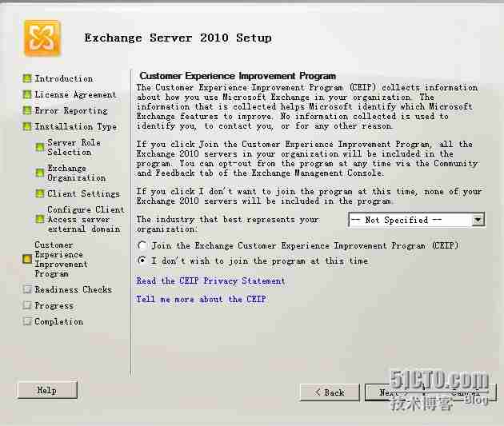The height and width of the screenshot is (426, 504).
Task: Select the Client Settings step label
Action: click(83, 194)
